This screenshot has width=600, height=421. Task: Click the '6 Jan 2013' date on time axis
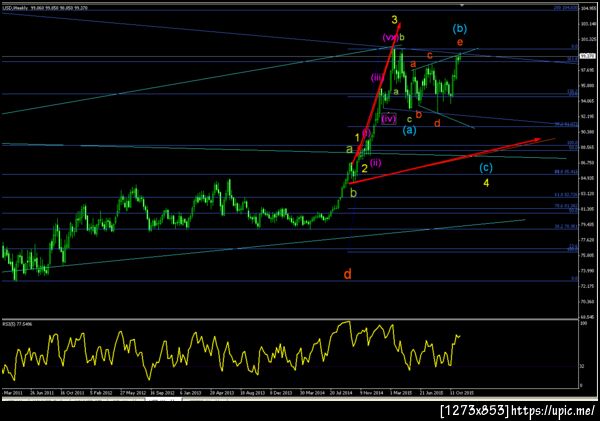(x=190, y=393)
